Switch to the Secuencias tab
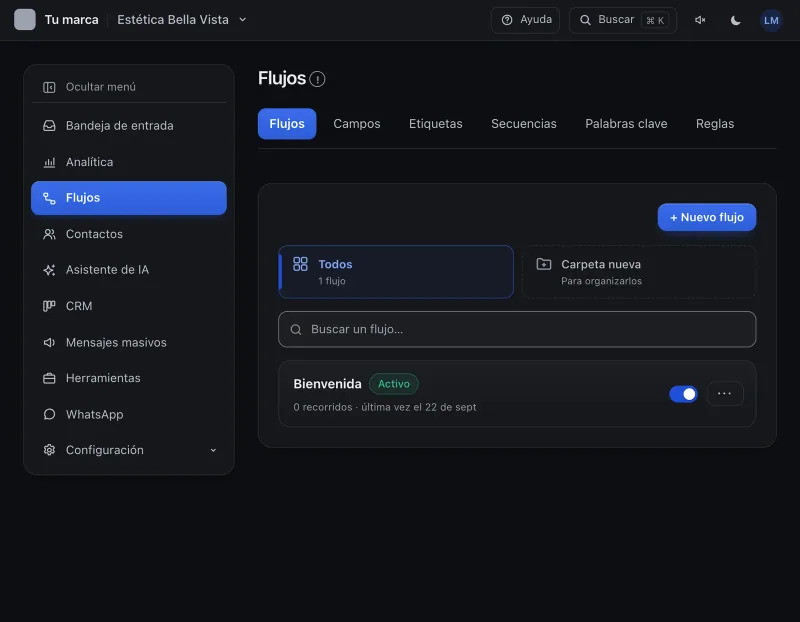 coord(523,124)
